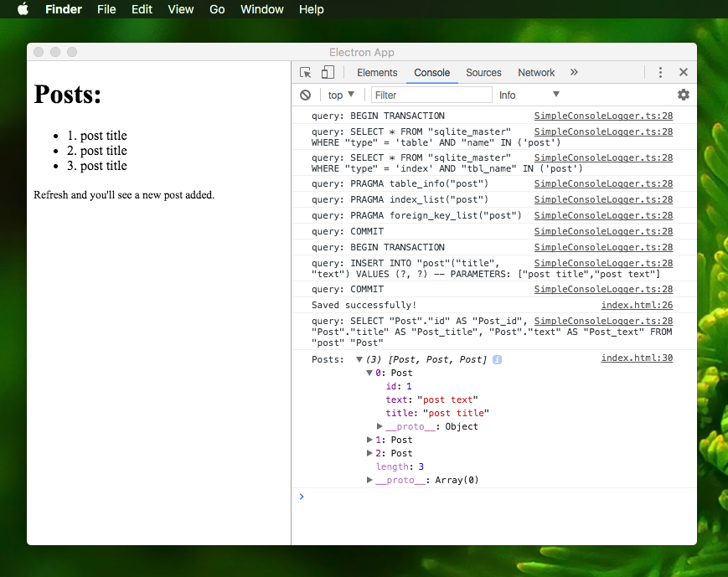Open SimpleConsoleLogger.ts:28 source link
Viewport: 728px width, 577px height.
[603, 116]
